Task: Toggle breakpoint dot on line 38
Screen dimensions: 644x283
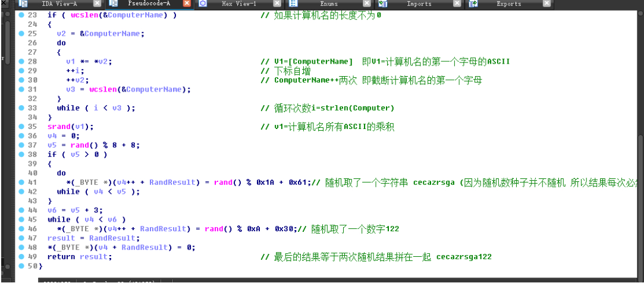Action: (21, 155)
